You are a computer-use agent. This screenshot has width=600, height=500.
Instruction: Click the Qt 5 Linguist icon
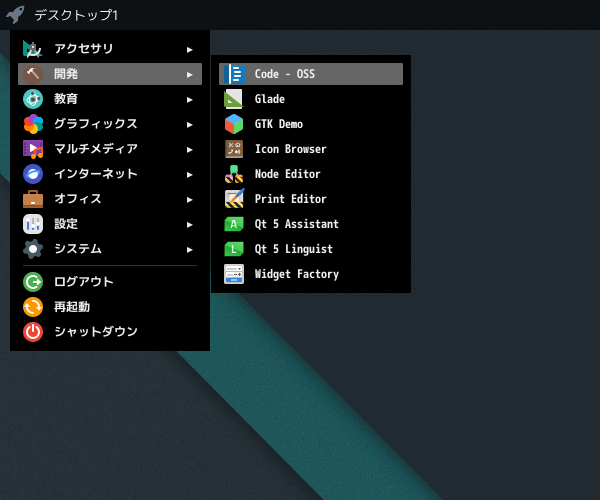pyautogui.click(x=234, y=249)
